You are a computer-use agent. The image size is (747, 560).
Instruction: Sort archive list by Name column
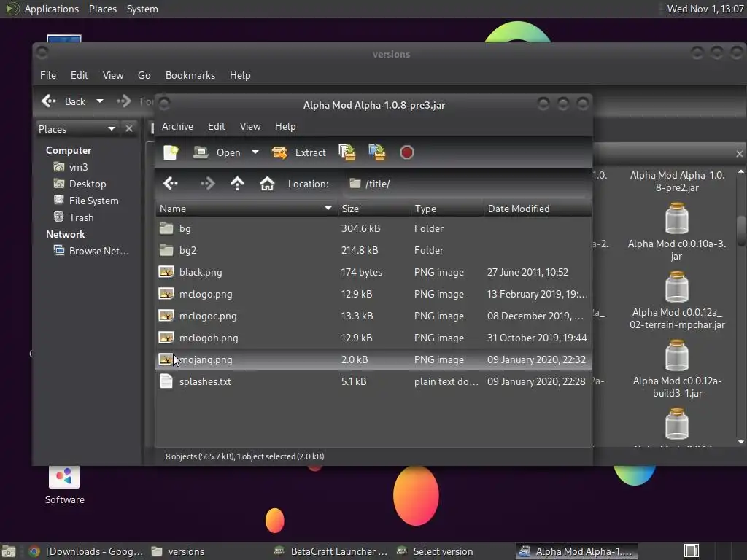click(247, 209)
